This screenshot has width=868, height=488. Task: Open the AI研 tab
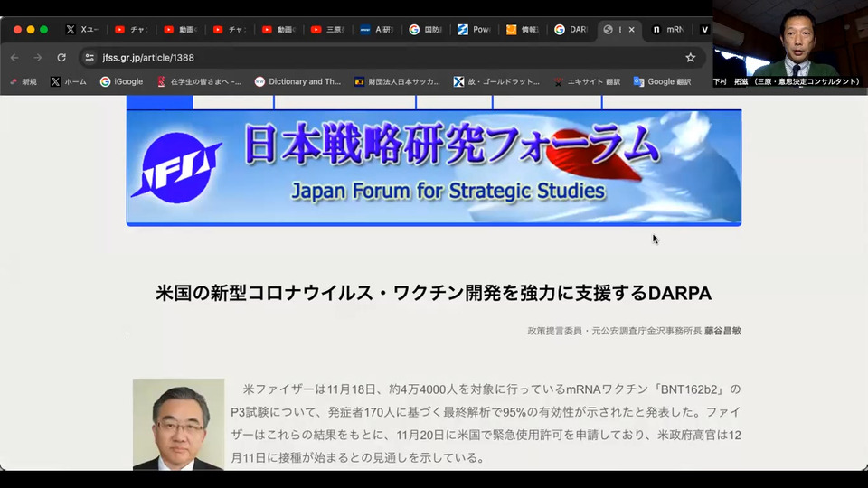coord(376,29)
